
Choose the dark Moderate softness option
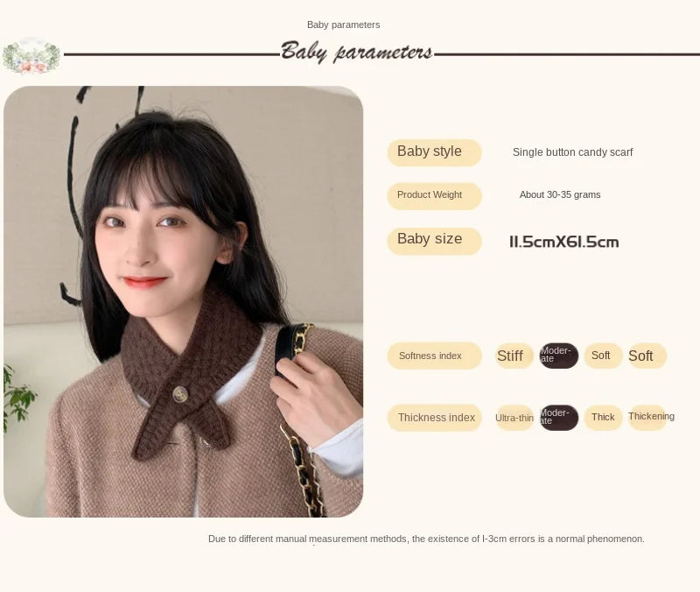pos(558,356)
